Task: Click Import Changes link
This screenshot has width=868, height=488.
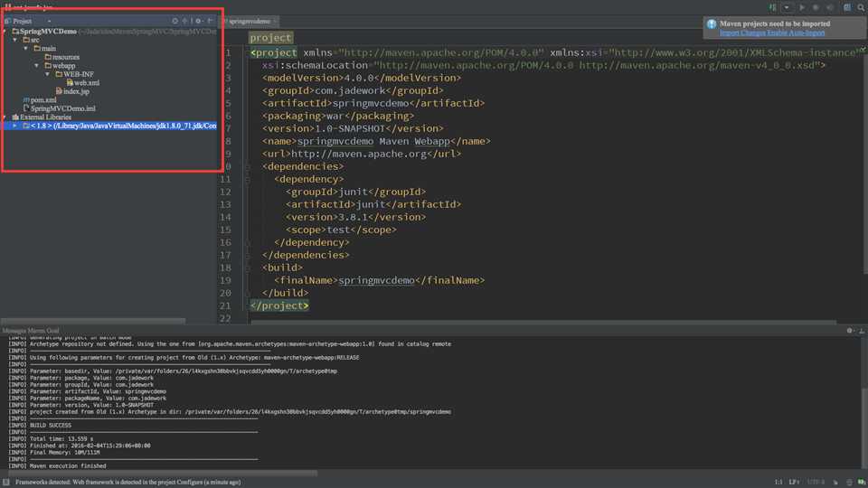Action: (742, 33)
